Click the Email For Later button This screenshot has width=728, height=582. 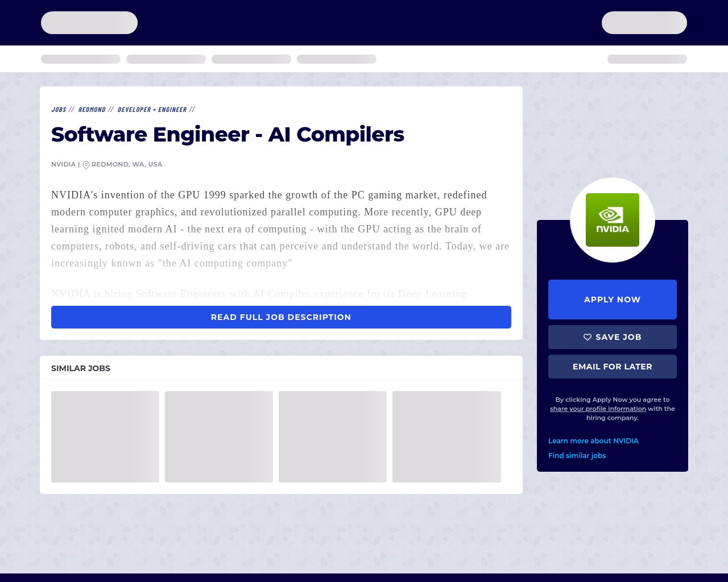613,367
